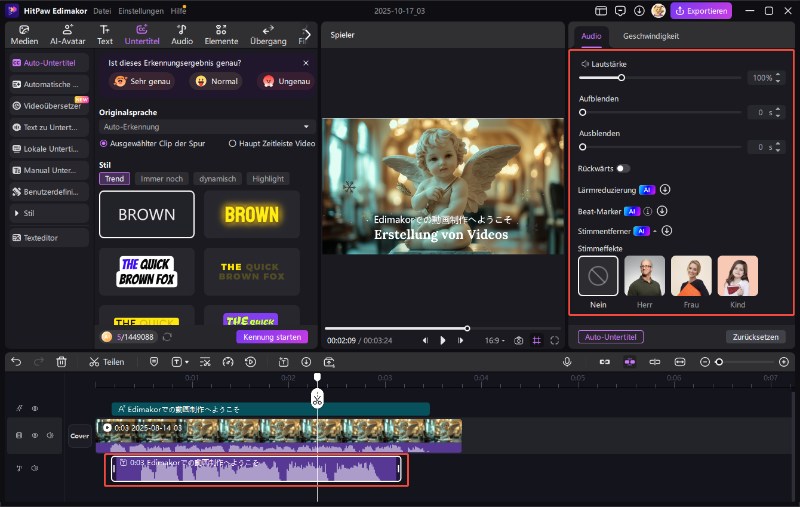Rate recognition as Sehr genau
The height and width of the screenshot is (507, 800).
coord(142,81)
